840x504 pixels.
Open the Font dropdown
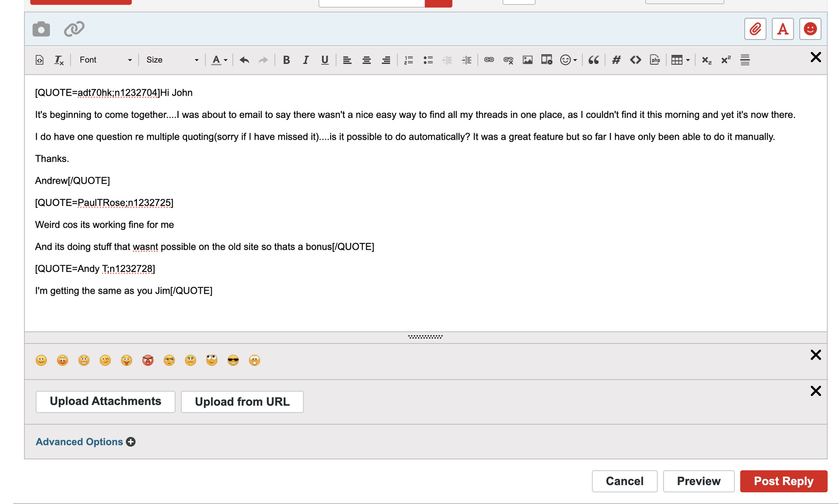[x=105, y=60]
